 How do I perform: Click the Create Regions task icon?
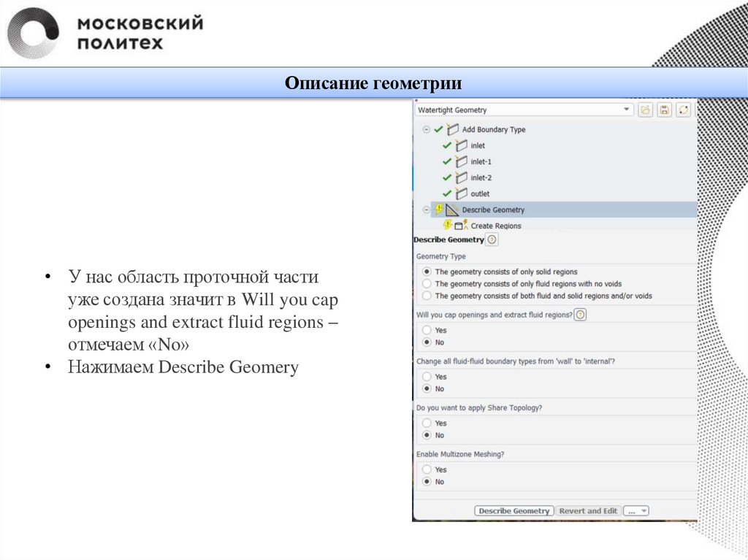[x=461, y=225]
